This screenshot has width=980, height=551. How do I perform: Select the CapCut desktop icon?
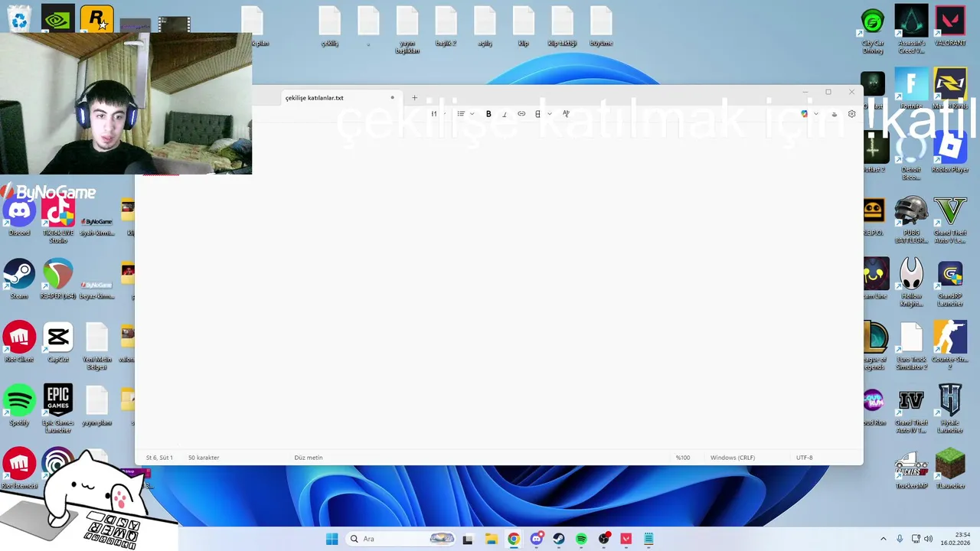pyautogui.click(x=58, y=342)
